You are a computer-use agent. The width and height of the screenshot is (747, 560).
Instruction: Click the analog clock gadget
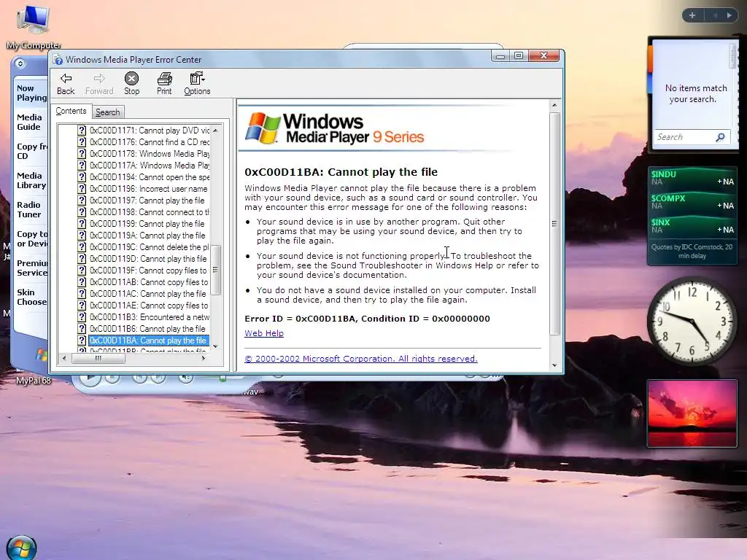[x=692, y=322]
